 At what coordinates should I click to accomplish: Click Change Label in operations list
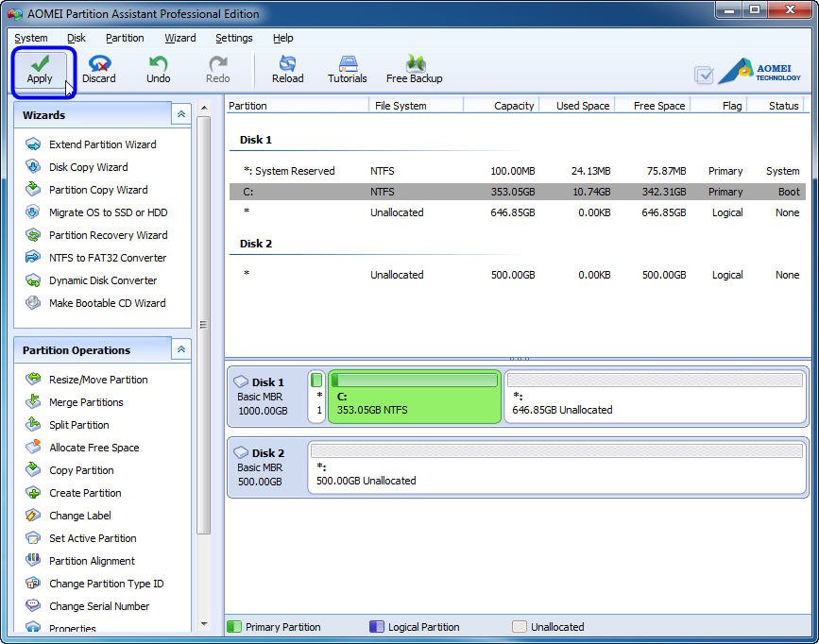(79, 516)
